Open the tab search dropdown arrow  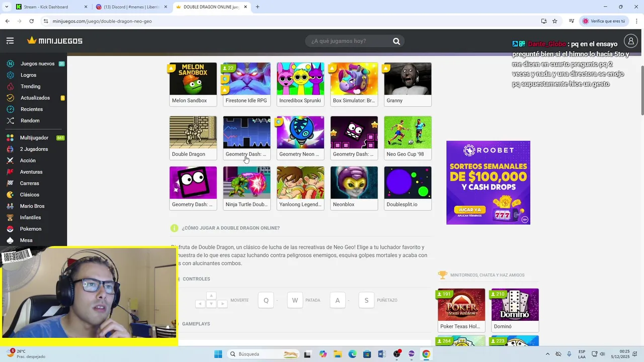point(7,7)
